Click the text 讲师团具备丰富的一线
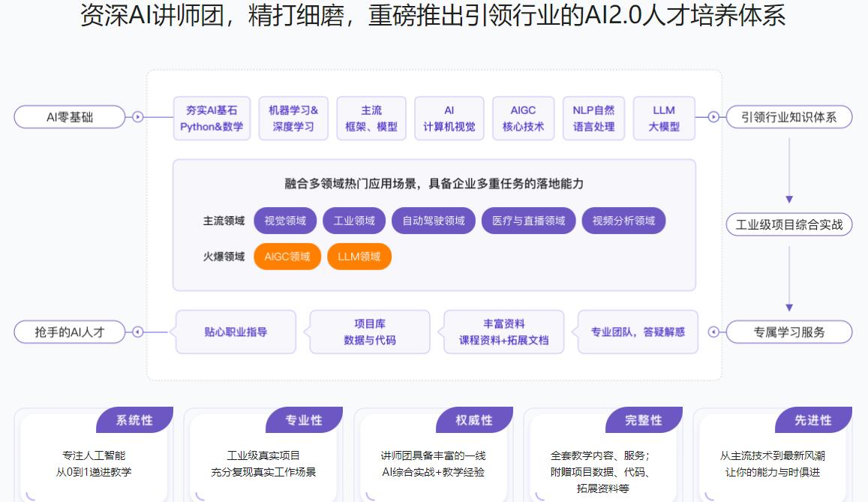 tap(433, 455)
